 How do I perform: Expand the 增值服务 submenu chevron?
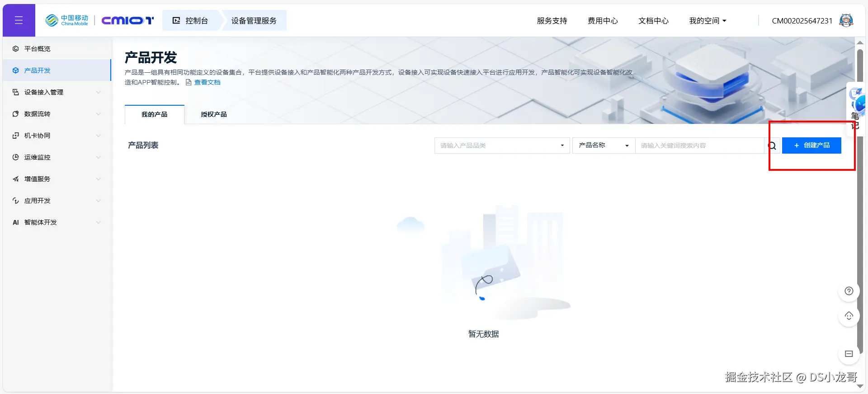98,179
